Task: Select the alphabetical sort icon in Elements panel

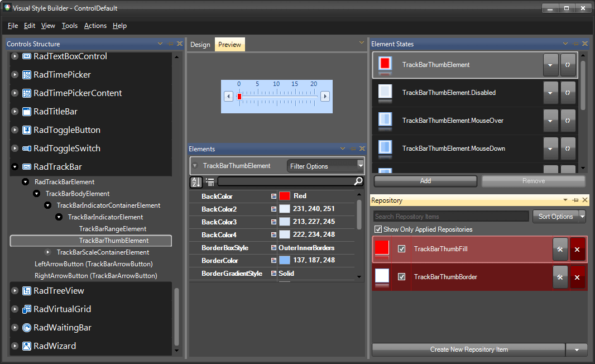Action: [x=196, y=182]
